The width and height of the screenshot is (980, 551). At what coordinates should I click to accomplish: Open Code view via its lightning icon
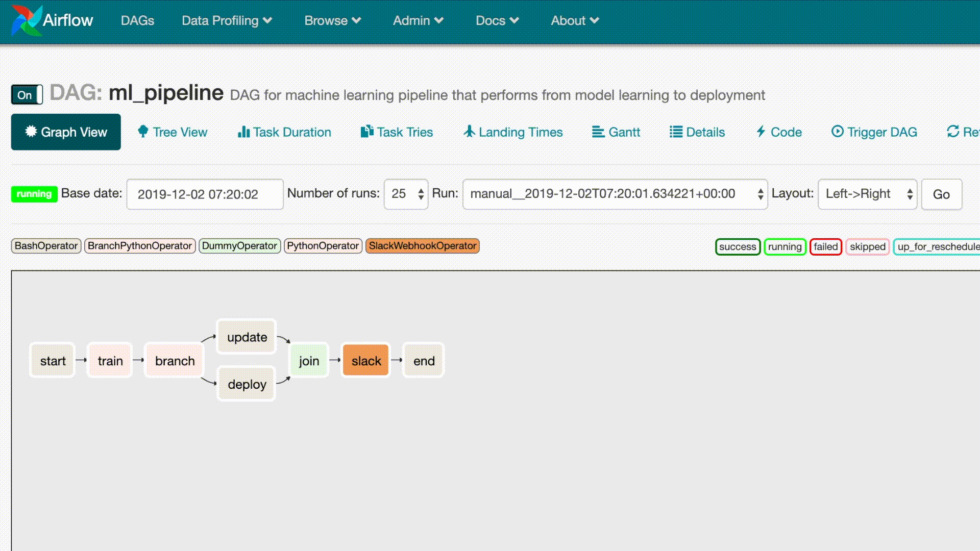(x=761, y=132)
